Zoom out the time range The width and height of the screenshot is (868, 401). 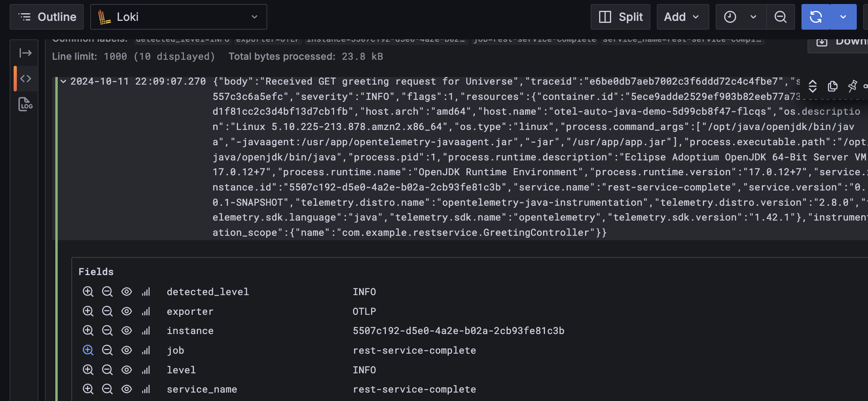pos(781,17)
